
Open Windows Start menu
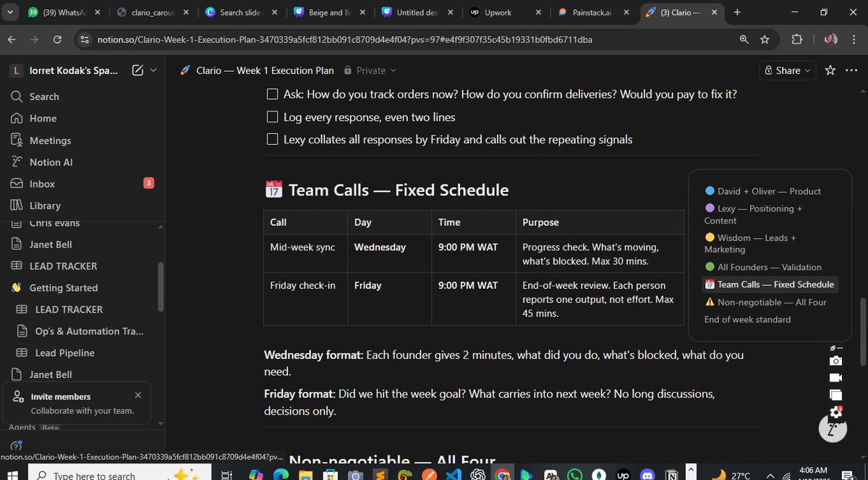click(x=12, y=475)
